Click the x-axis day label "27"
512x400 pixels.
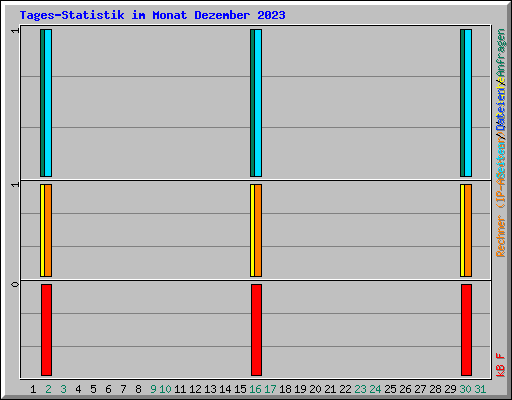tap(420, 389)
